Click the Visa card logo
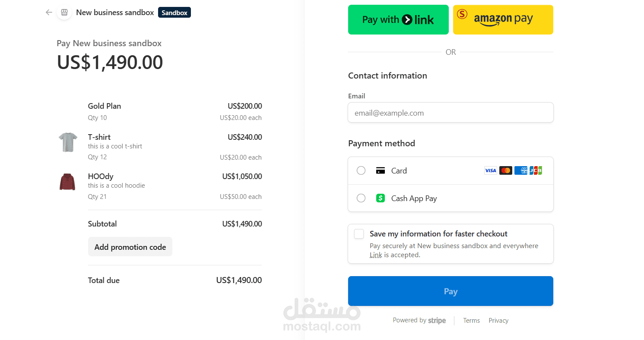644x340 pixels. 491,170
